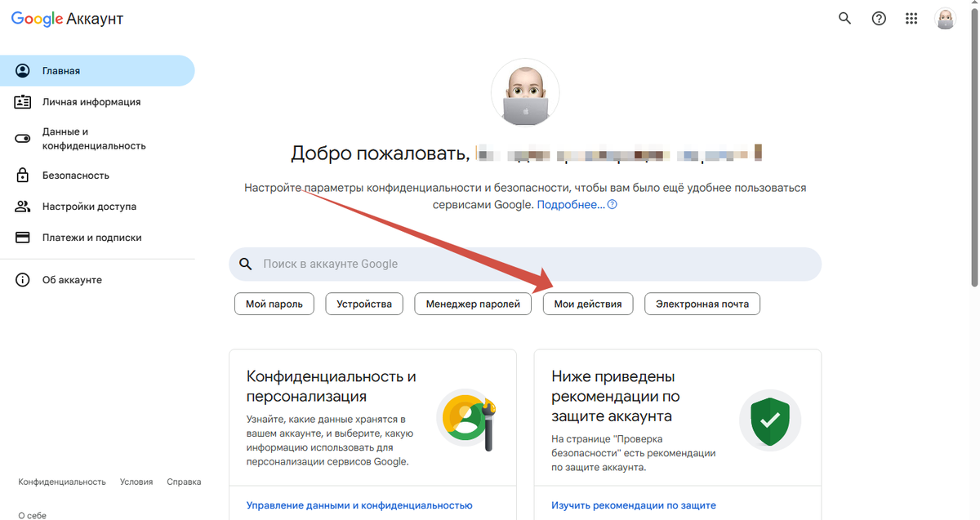Open the Help question mark icon
This screenshot has height=520, width=980.
879,19
